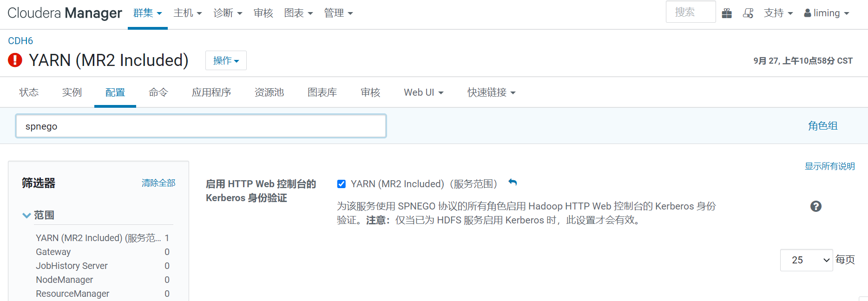Click the CDH6 cluster breadcrumb link
The height and width of the screenshot is (301, 868).
click(20, 41)
